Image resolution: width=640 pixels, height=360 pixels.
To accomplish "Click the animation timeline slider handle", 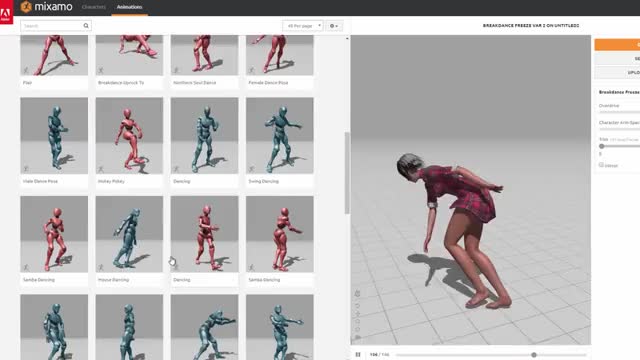I will [533, 355].
